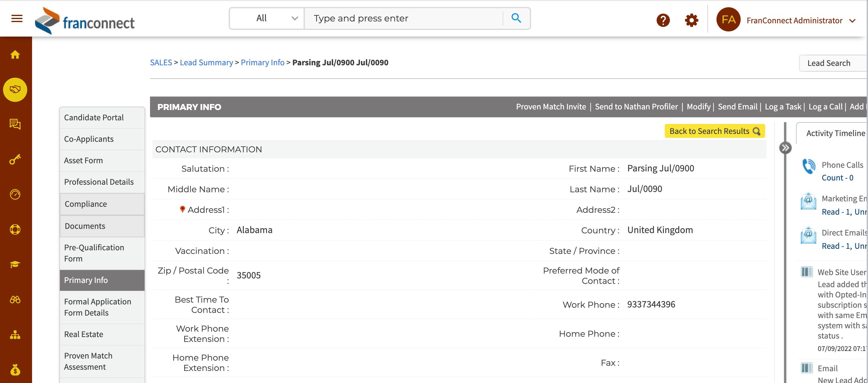Image resolution: width=868 pixels, height=383 pixels.
Task: Click the Zip code value 35005
Action: click(x=248, y=276)
